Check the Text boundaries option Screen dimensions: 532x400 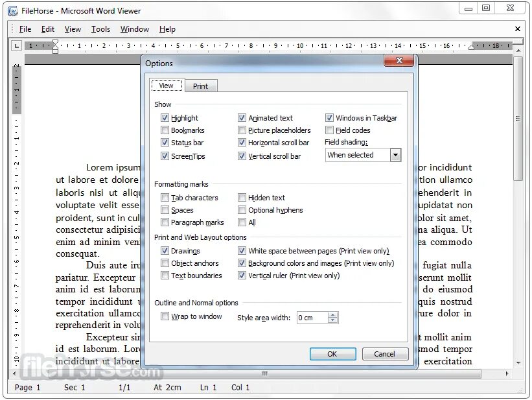(165, 275)
